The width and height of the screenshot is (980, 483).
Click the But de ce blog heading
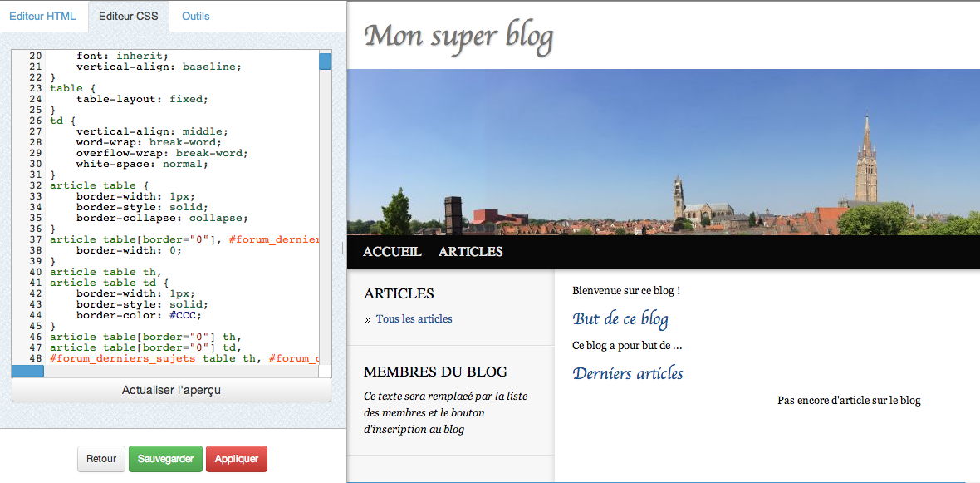(x=620, y=318)
